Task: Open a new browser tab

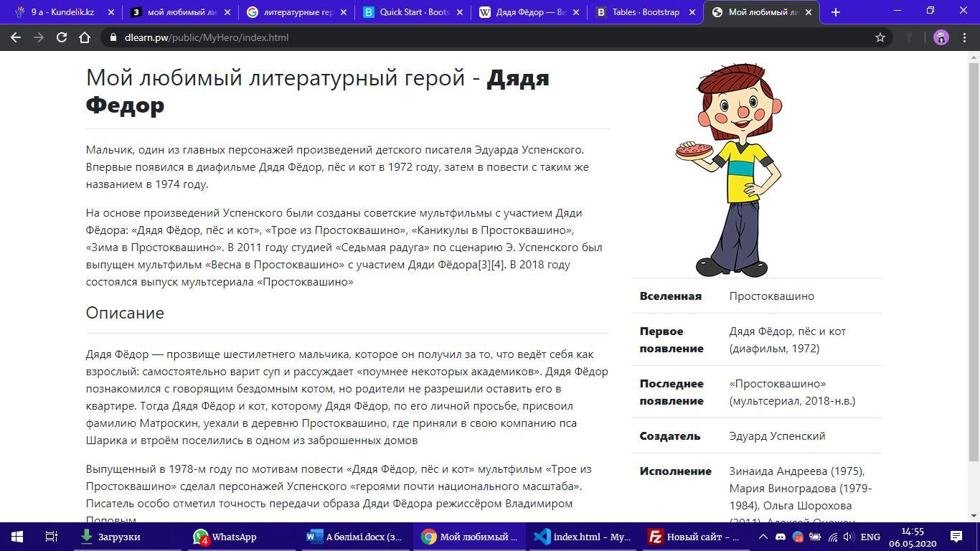Action: [835, 12]
